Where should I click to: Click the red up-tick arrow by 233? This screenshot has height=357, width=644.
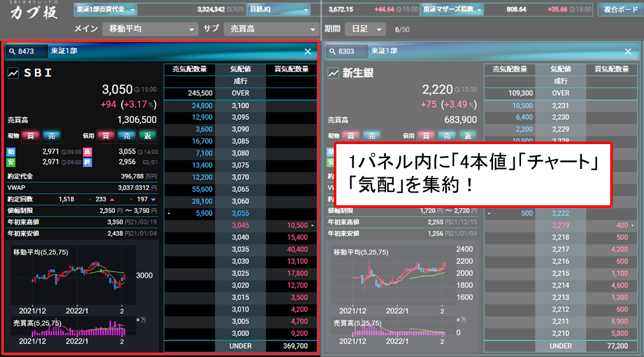pos(112,200)
